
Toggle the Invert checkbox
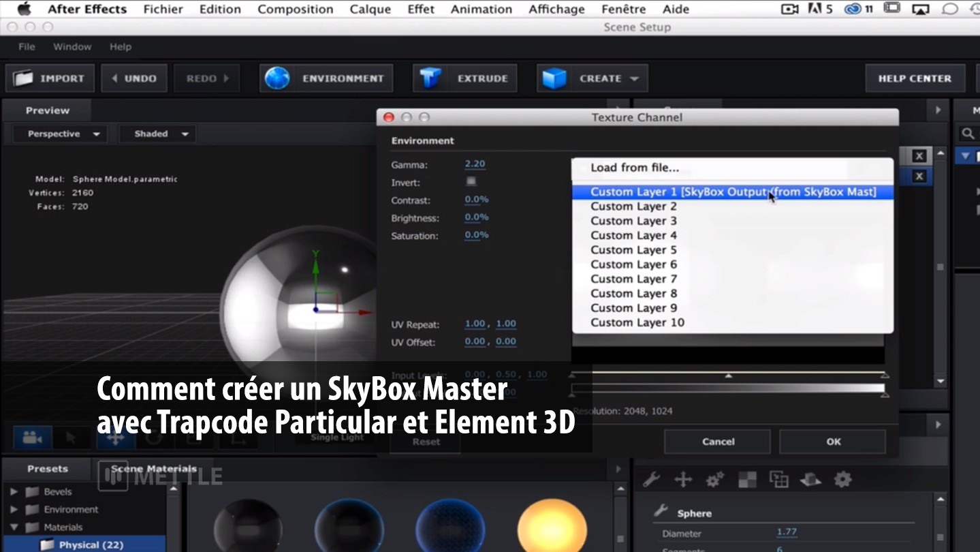pyautogui.click(x=471, y=182)
